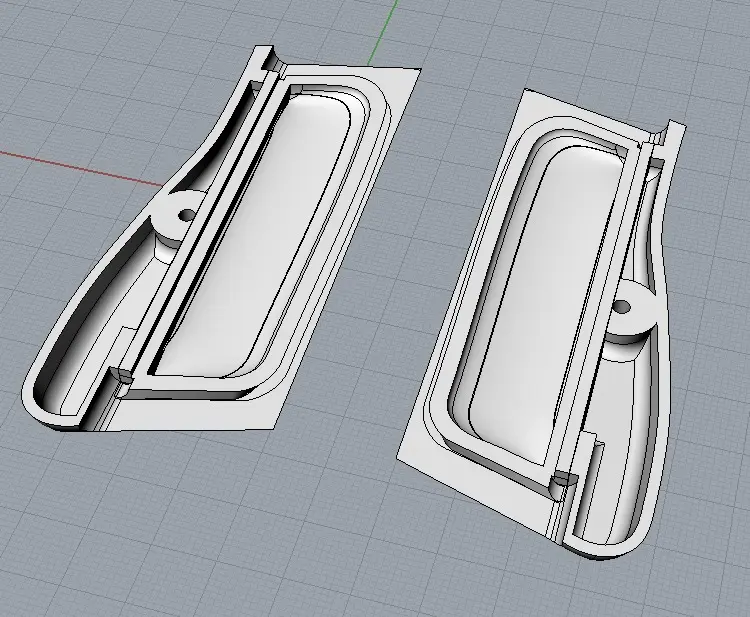Click the screw hole on the left model
This screenshot has height=617, width=750.
[x=187, y=216]
